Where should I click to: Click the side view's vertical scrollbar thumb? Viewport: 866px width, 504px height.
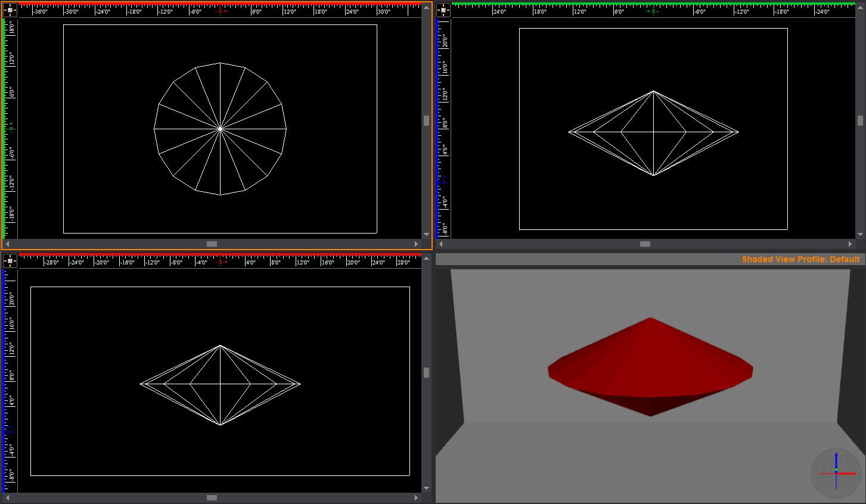coord(860,120)
